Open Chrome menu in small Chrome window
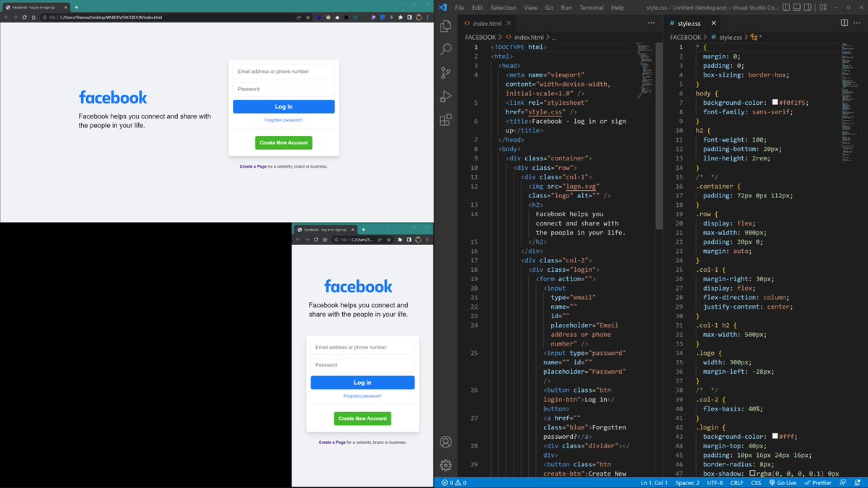 (x=427, y=239)
